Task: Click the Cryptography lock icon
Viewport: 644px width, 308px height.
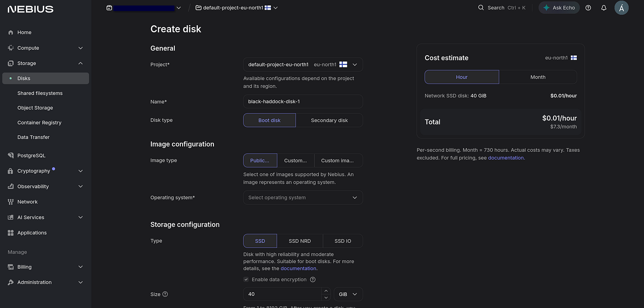Action: 11,171
